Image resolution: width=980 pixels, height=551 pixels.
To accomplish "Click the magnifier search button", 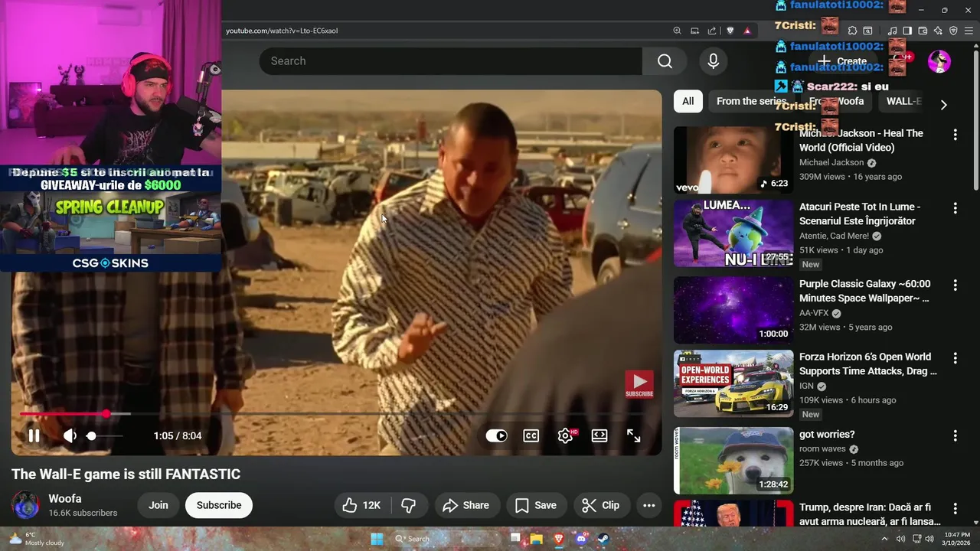I will [x=665, y=61].
